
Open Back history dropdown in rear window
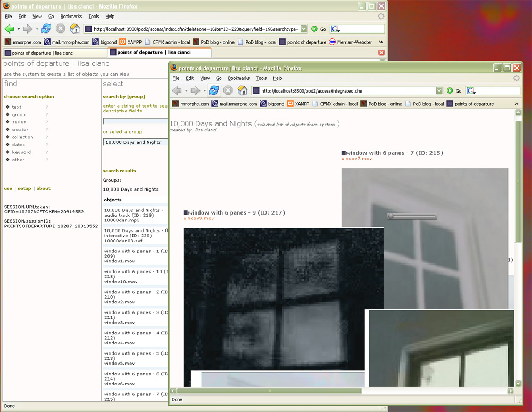tap(18, 29)
